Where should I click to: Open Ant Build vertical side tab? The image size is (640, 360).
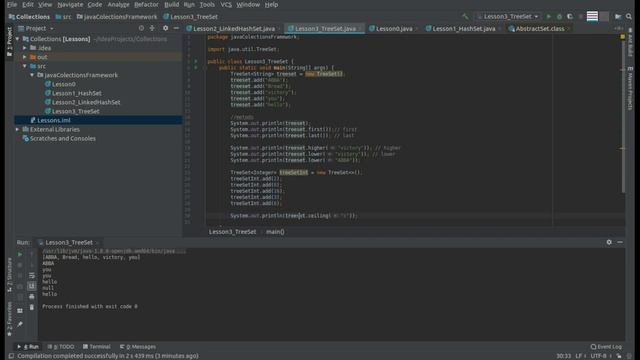630,42
